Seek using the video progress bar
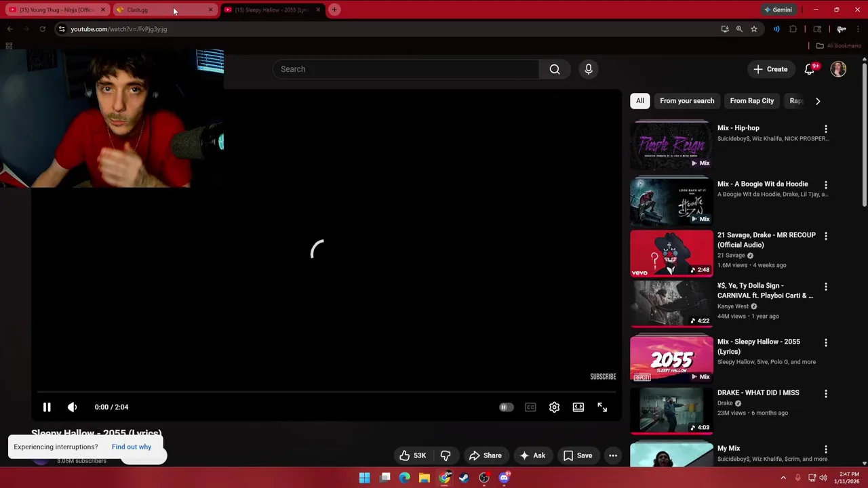Screen dimensions: 868x488 [x=326, y=392]
